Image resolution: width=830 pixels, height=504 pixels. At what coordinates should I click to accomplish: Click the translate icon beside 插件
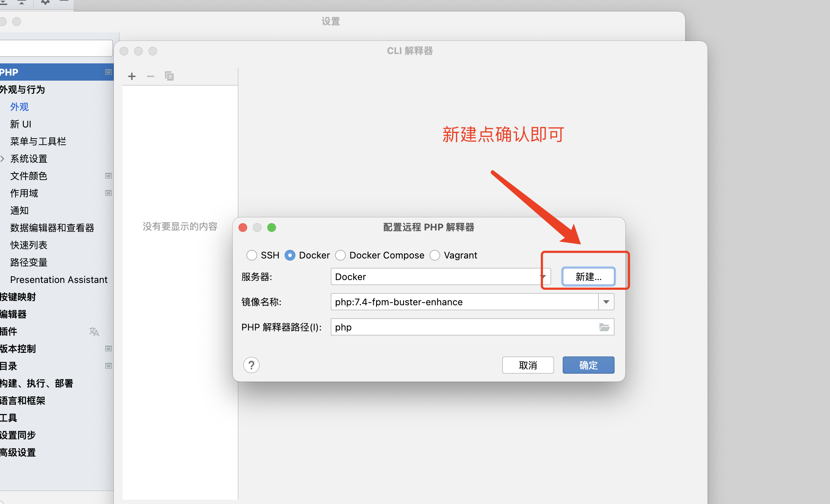[x=94, y=332]
